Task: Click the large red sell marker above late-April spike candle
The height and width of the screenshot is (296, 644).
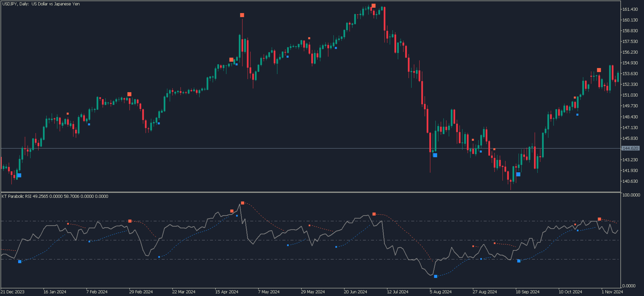Action: pos(242,15)
